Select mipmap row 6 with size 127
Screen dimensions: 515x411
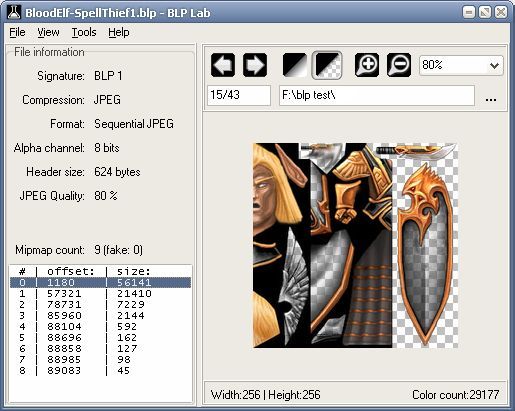tap(100, 348)
